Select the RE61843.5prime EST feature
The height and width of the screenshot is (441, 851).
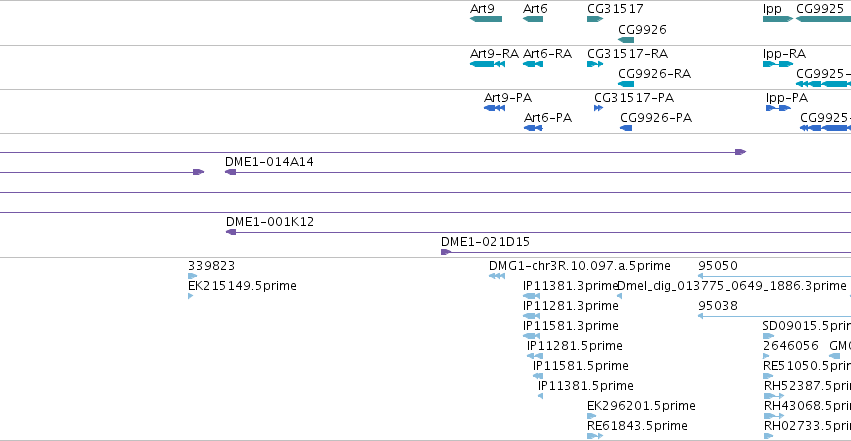(595, 436)
